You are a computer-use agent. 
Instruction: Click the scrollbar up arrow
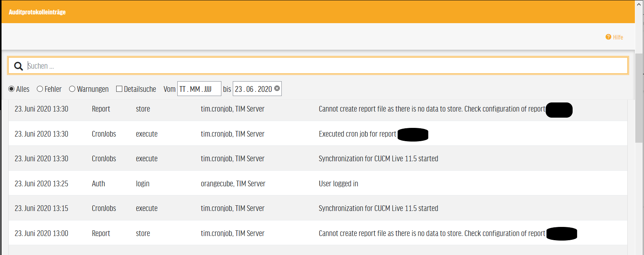639,5
